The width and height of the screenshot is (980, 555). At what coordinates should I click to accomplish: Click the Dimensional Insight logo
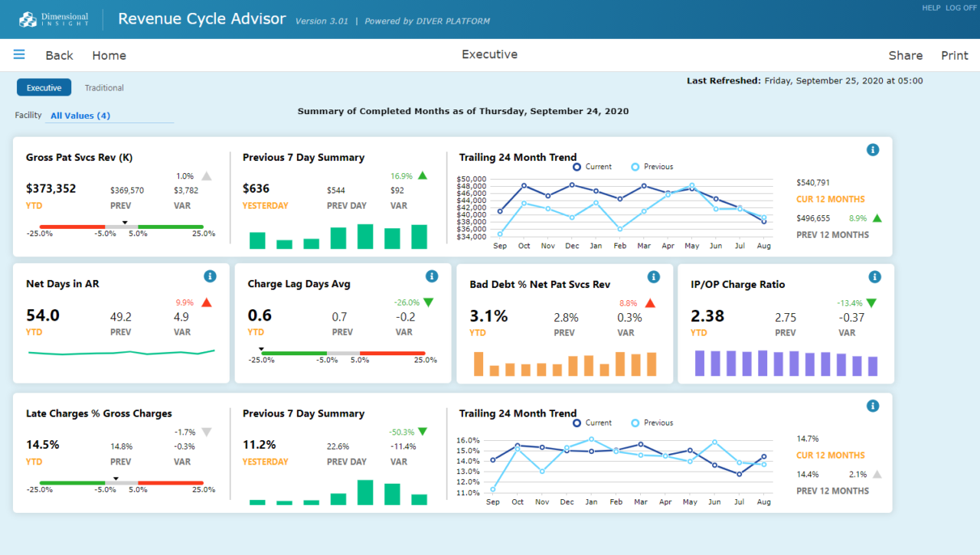[52, 18]
